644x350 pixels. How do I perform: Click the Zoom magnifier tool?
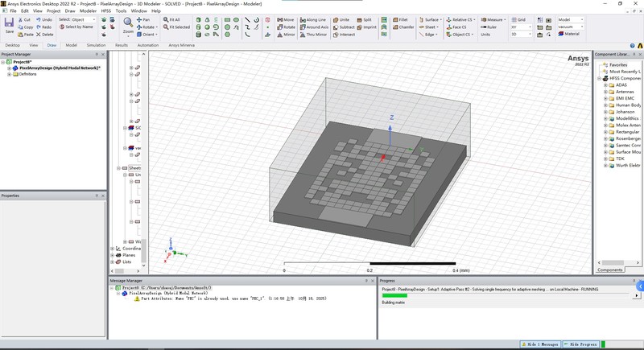[x=128, y=24]
